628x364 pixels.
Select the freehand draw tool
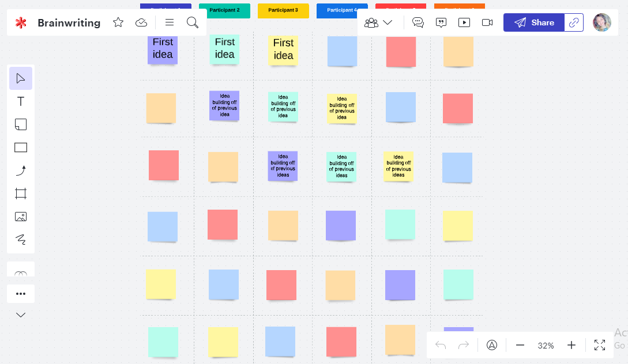click(21, 240)
